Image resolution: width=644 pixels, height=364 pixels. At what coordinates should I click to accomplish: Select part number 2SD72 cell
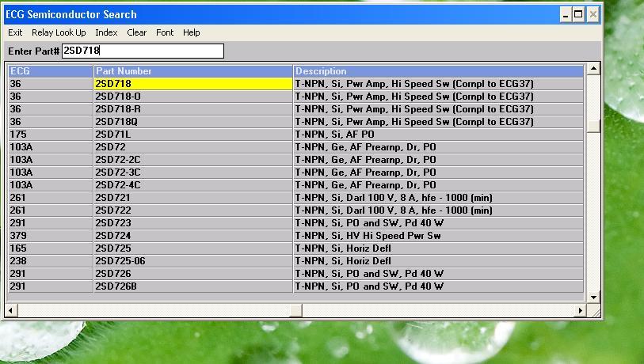tap(193, 147)
